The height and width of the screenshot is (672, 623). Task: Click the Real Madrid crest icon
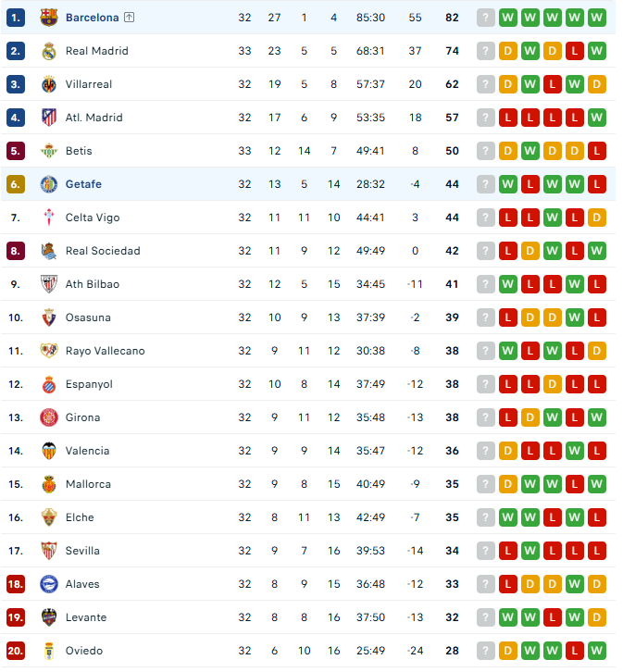(x=49, y=51)
